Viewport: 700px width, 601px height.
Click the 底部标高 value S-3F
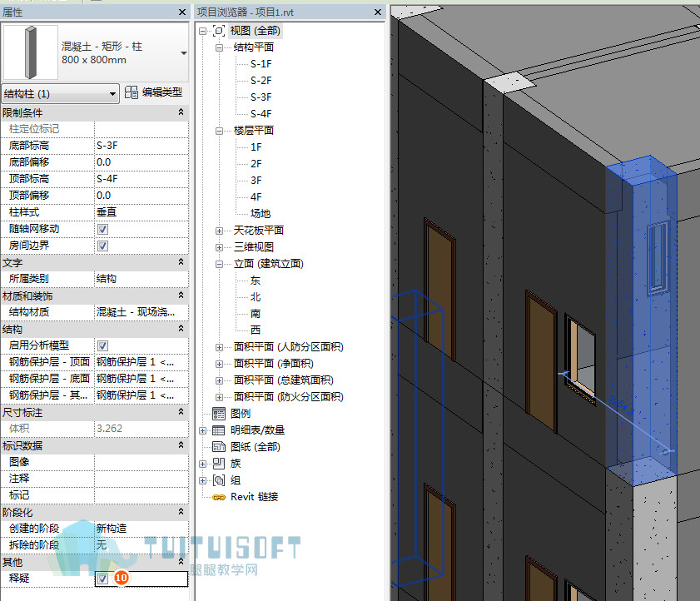click(x=141, y=146)
